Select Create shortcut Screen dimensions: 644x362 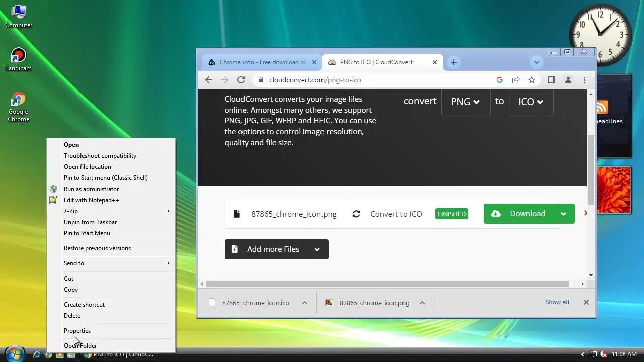[x=111, y=305]
